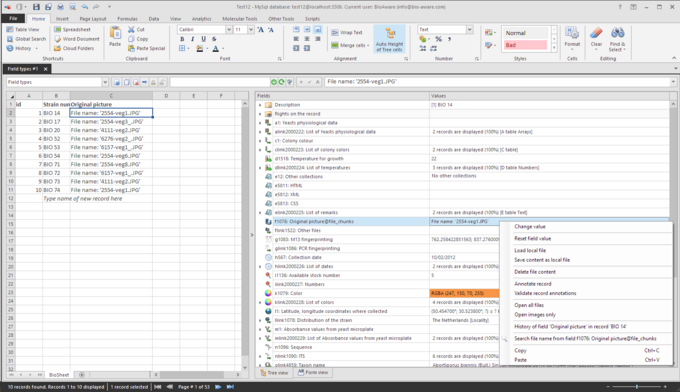Click the spreadsheet vertical scrollbar

click(x=245, y=234)
